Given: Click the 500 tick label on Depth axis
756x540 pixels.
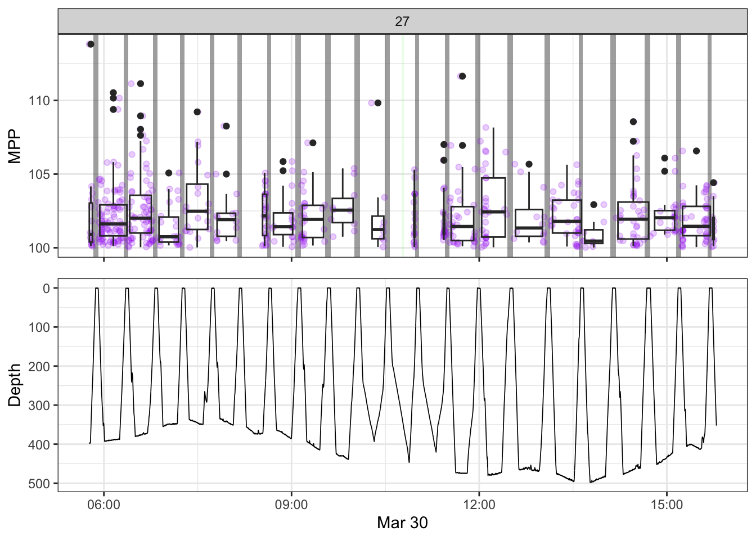Looking at the screenshot, I should pyautogui.click(x=39, y=484).
